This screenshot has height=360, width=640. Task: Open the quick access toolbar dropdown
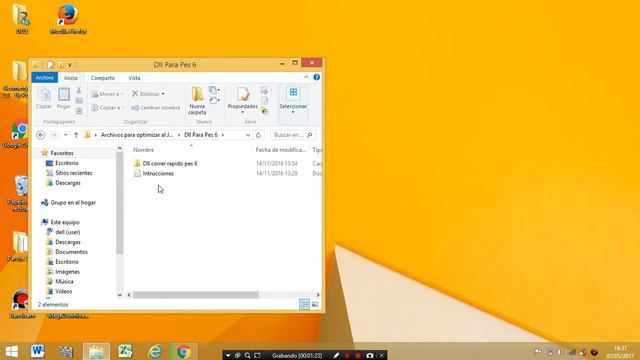(70, 65)
